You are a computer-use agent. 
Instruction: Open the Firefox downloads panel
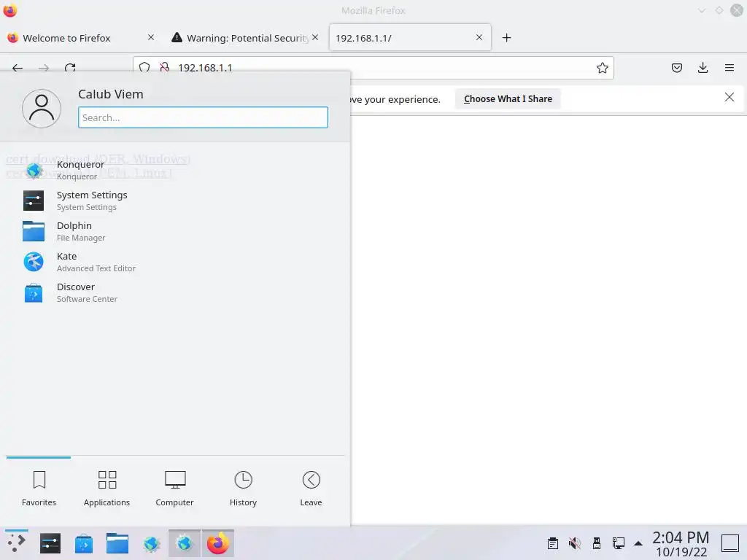point(703,68)
